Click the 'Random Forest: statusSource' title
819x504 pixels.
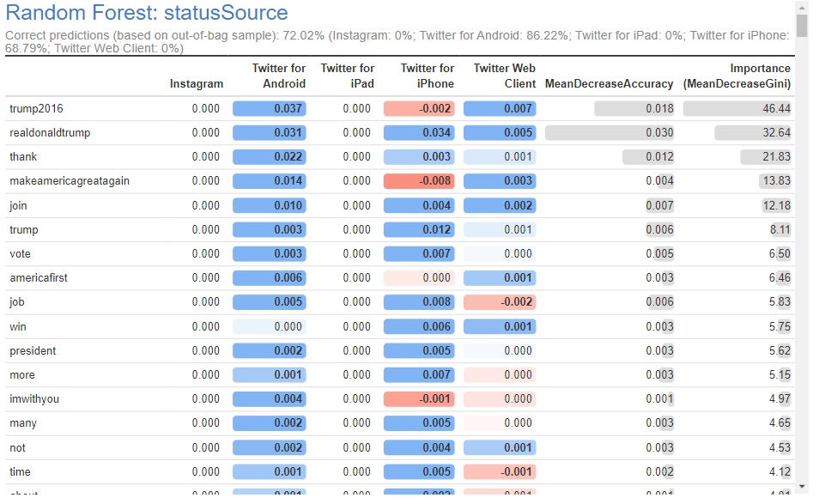pos(147,13)
